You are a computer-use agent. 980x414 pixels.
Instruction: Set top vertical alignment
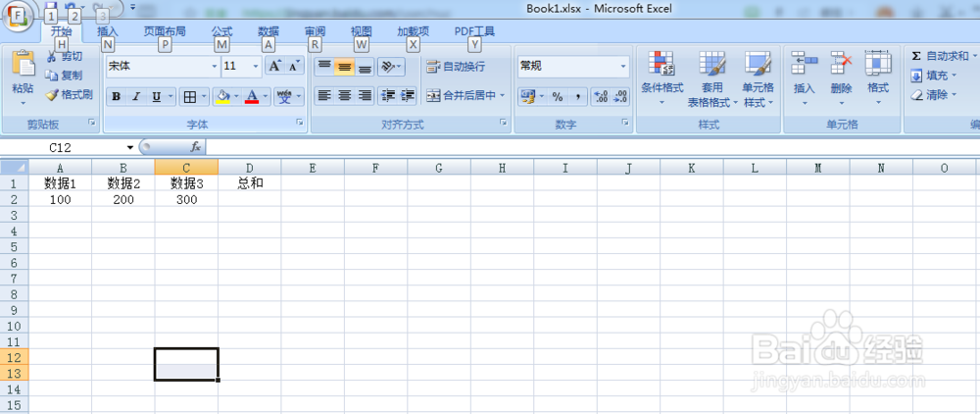click(324, 66)
